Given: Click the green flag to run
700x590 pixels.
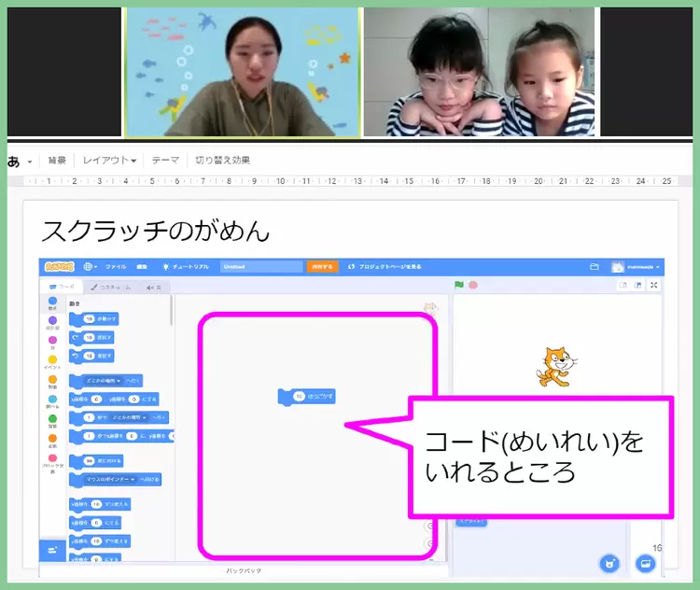Looking at the screenshot, I should pos(459,285).
